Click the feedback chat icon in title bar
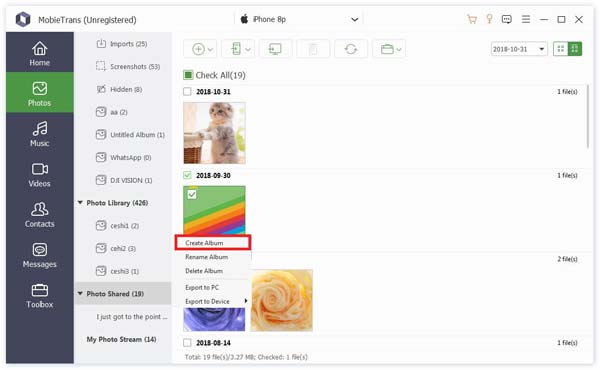 click(507, 19)
